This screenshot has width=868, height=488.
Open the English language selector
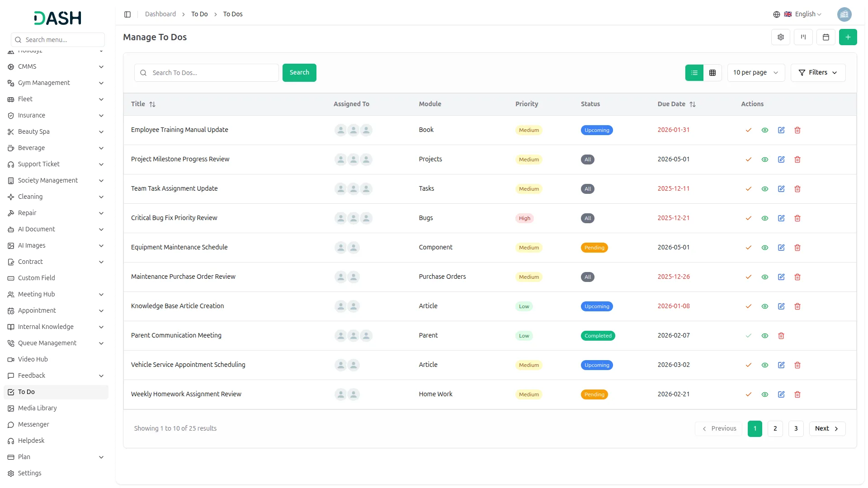pos(797,14)
